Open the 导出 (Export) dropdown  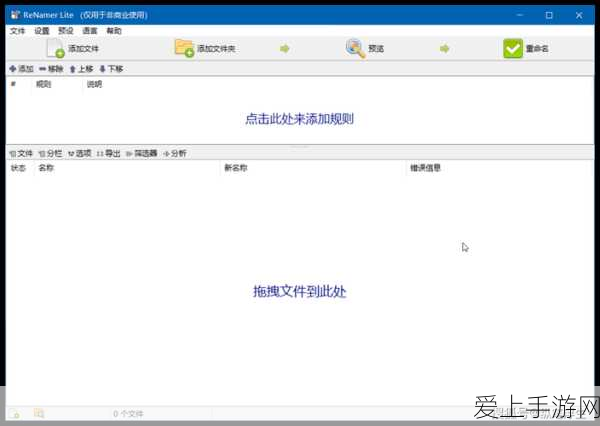108,153
